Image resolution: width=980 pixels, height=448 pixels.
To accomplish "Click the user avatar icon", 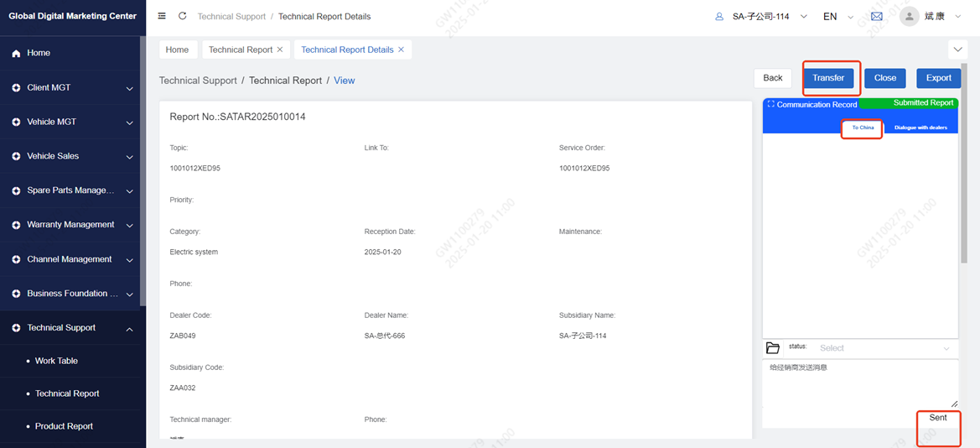I will (909, 17).
